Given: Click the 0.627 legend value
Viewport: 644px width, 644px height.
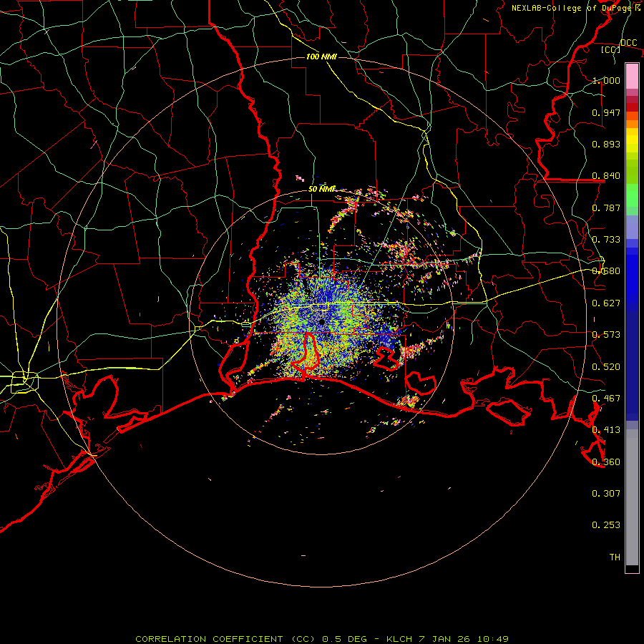Looking at the screenshot, I should click(x=606, y=303).
